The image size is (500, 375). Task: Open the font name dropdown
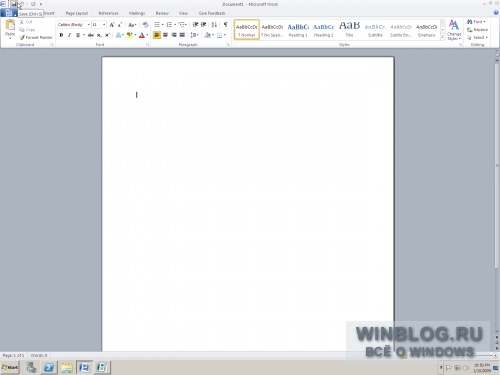tap(89, 25)
